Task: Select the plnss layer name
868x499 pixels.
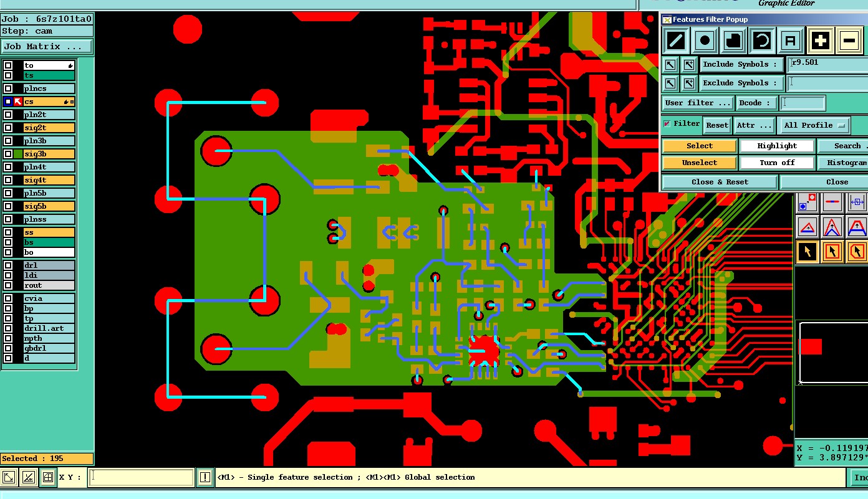Action: point(49,219)
